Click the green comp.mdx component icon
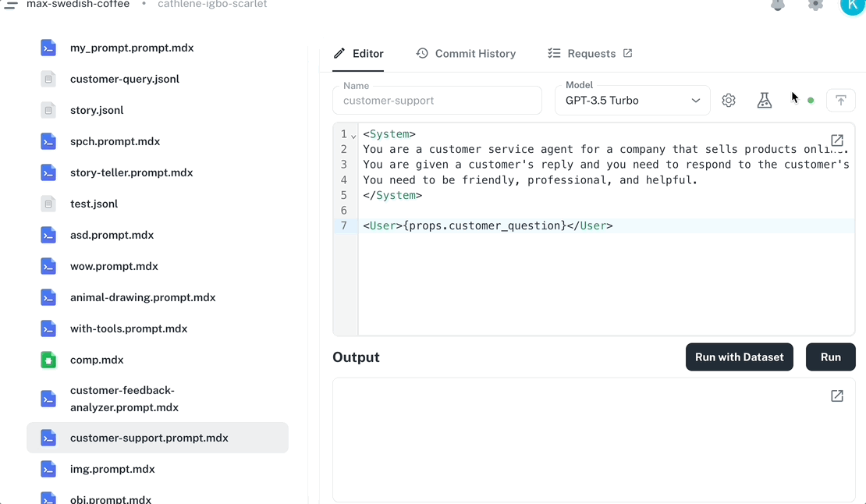This screenshot has height=504, width=866. 48,360
